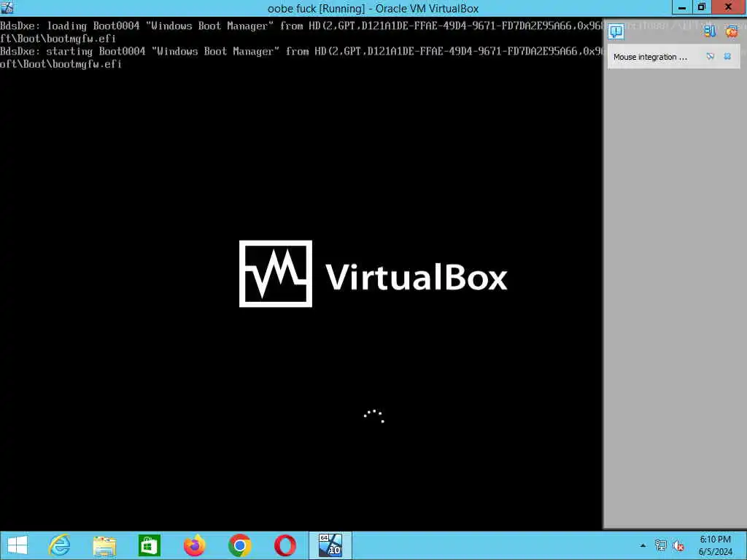Launch Opera from the taskbar

coord(285,545)
